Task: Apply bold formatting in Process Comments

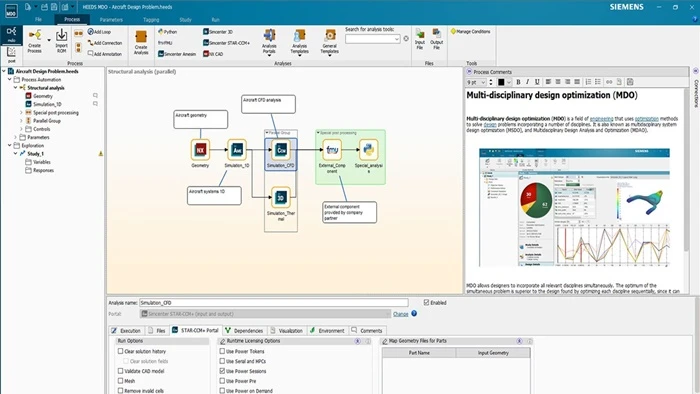Action: coord(518,82)
